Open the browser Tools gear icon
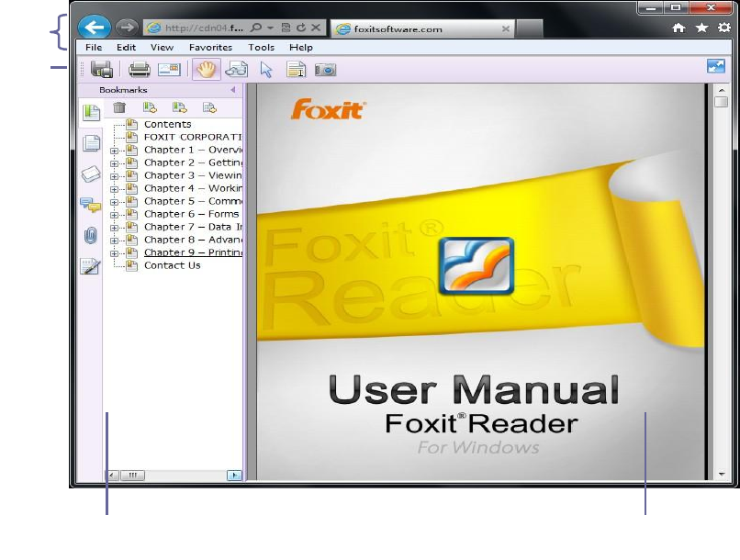This screenshot has width=740, height=560. (x=724, y=28)
